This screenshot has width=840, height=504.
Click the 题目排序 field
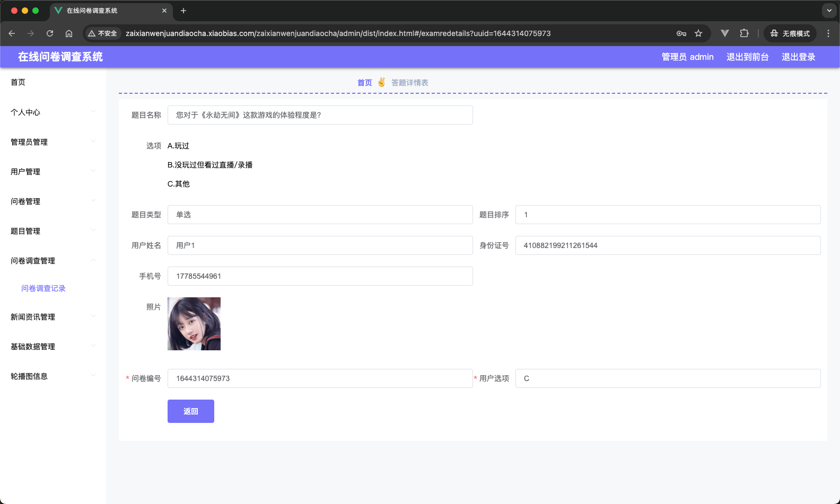click(668, 215)
